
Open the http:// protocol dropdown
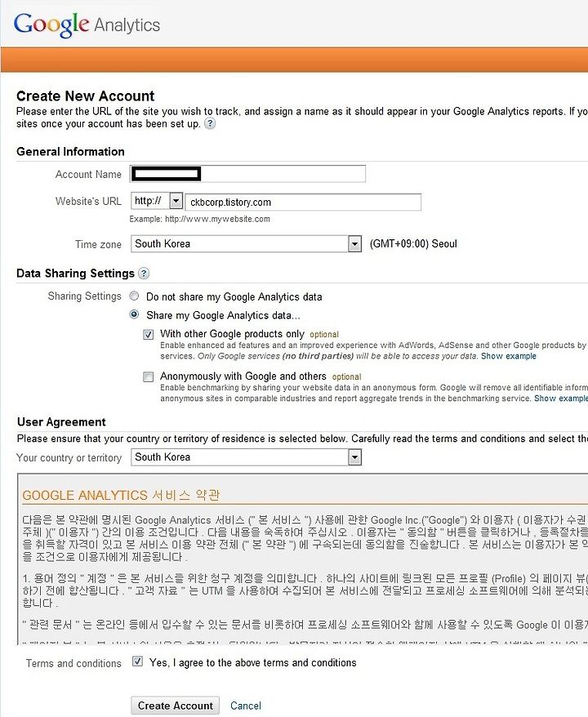[x=157, y=201]
